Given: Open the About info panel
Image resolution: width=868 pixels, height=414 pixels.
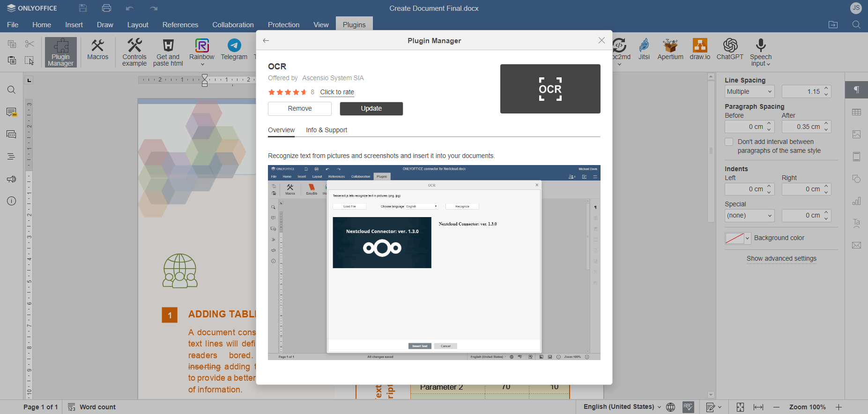Looking at the screenshot, I should pyautogui.click(x=11, y=201).
